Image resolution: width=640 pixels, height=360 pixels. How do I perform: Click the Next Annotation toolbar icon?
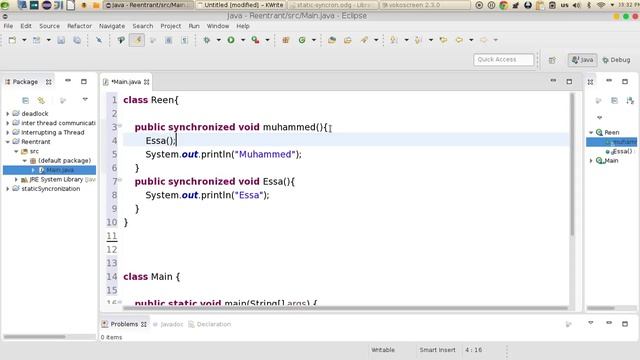click(394, 40)
